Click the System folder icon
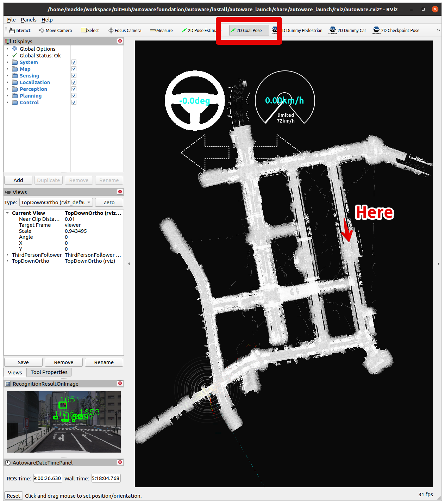445x504 pixels. point(15,62)
